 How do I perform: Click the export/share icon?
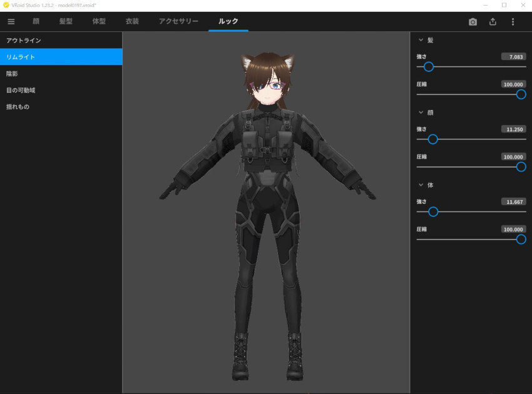[x=493, y=22]
